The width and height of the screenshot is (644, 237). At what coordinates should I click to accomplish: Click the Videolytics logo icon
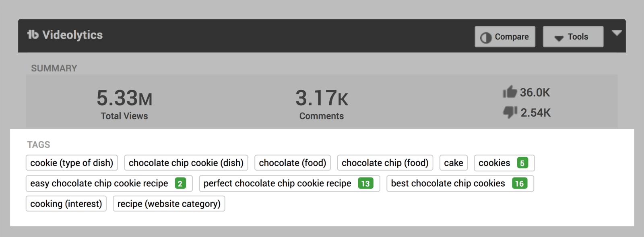(x=33, y=35)
